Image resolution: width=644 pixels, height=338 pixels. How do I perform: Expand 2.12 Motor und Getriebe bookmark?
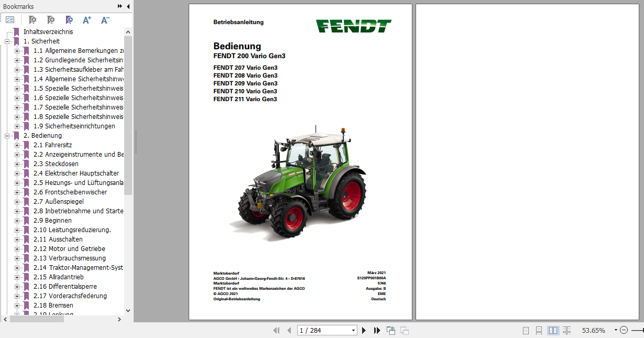17,249
